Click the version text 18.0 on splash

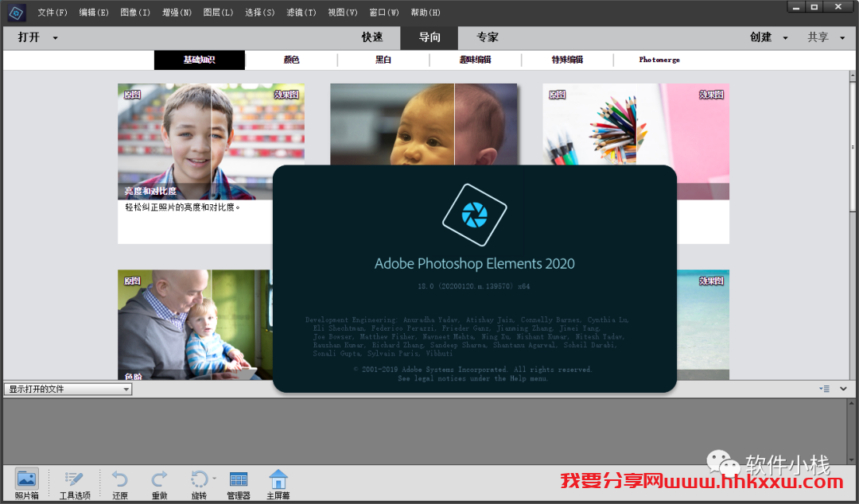pyautogui.click(x=474, y=286)
